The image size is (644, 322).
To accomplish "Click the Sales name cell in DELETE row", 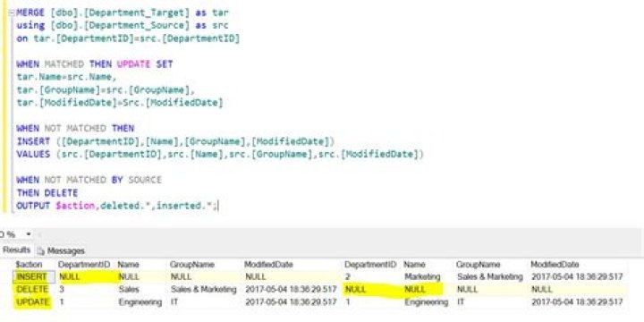I will click(x=129, y=290).
